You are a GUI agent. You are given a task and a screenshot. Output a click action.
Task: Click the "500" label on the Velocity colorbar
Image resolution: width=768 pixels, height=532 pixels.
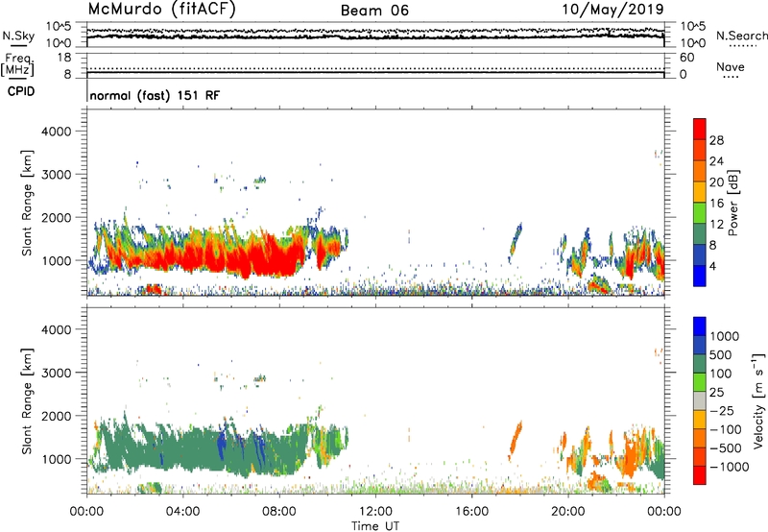(723, 355)
